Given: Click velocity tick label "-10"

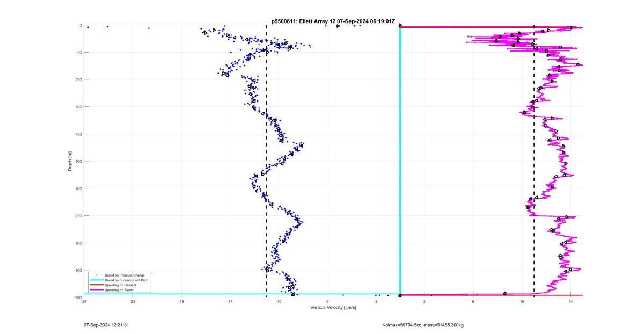Looking at the screenshot, I should pos(279,302).
